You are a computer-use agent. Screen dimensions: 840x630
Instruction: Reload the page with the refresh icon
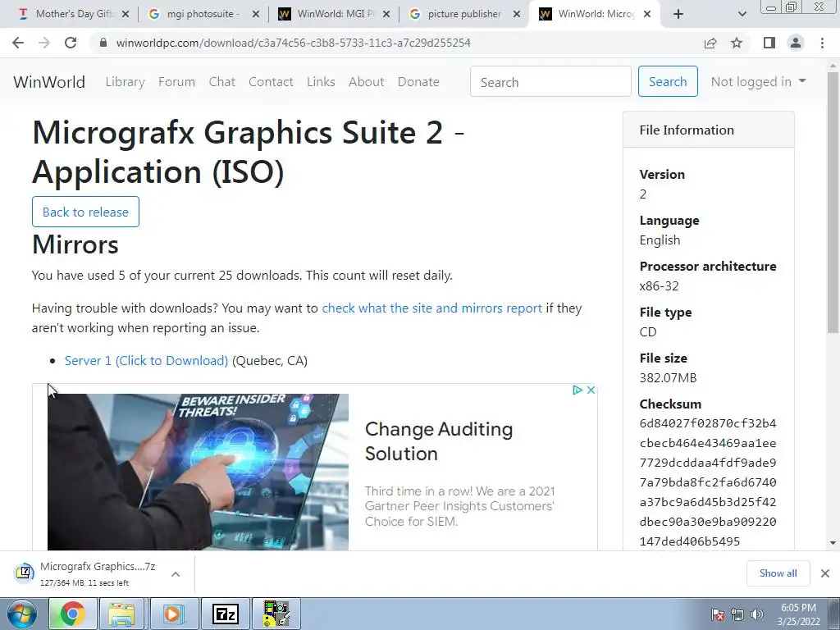(x=71, y=43)
